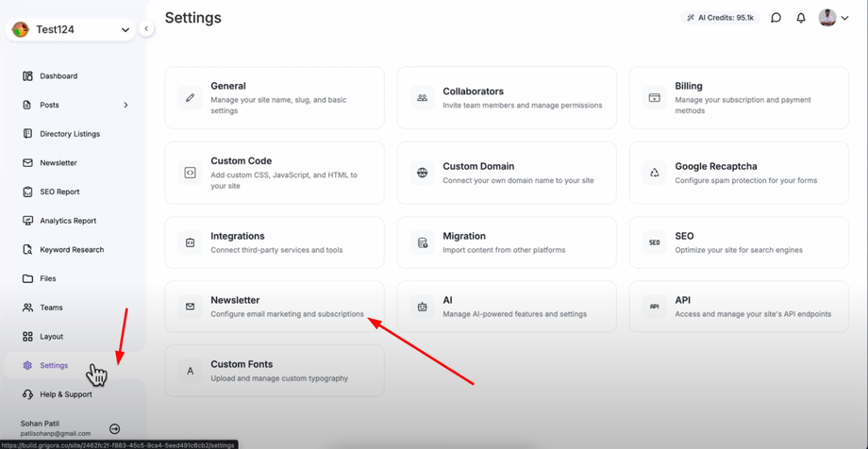Go to Dashboard in the sidebar

tap(58, 75)
